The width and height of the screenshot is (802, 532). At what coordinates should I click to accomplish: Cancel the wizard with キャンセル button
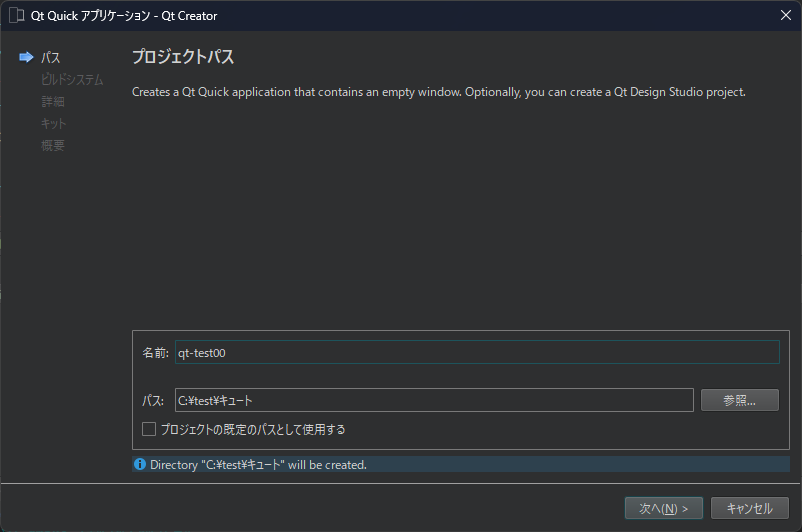[749, 508]
